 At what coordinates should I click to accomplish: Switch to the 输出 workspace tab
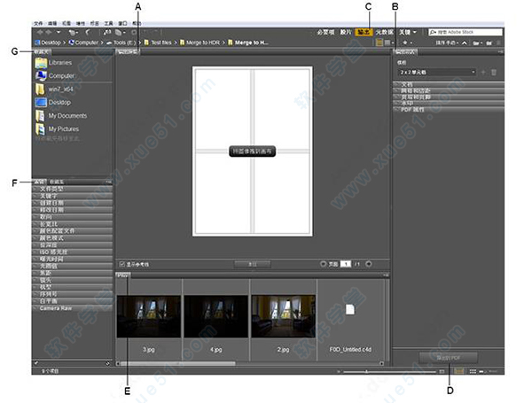coord(364,31)
